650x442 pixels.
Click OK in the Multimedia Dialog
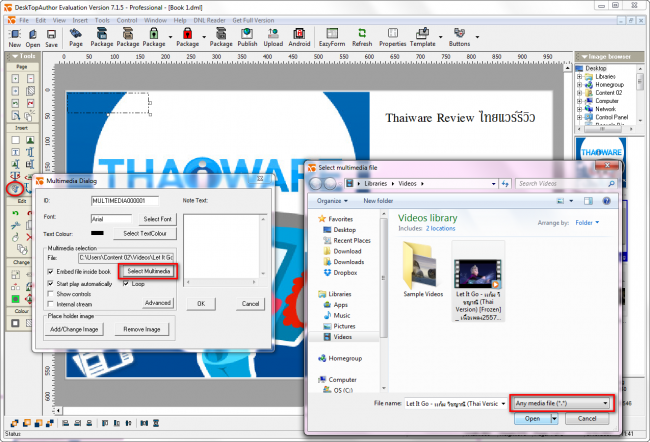pyautogui.click(x=201, y=304)
